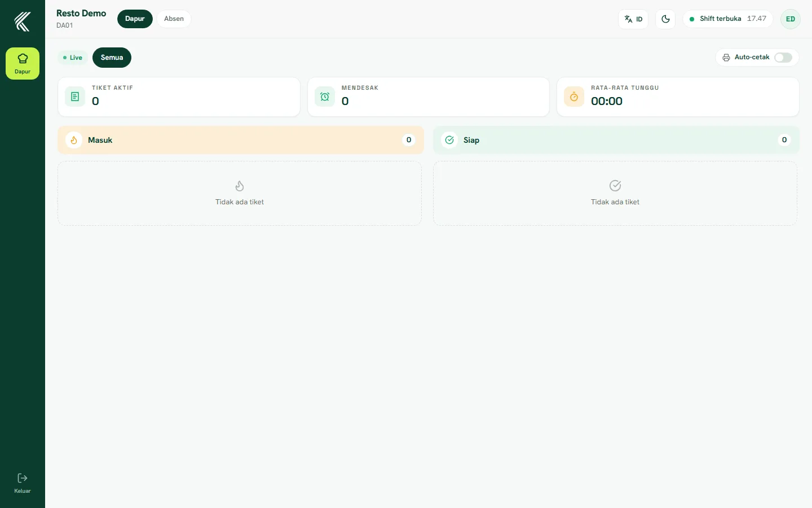The width and height of the screenshot is (812, 508).
Task: Select the Semua filter pill
Action: [112, 58]
